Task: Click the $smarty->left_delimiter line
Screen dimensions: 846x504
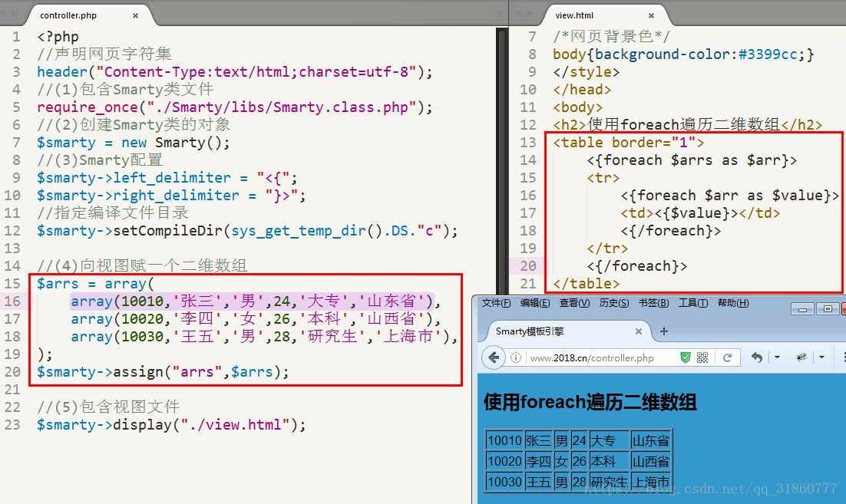Action: pyautogui.click(x=167, y=177)
